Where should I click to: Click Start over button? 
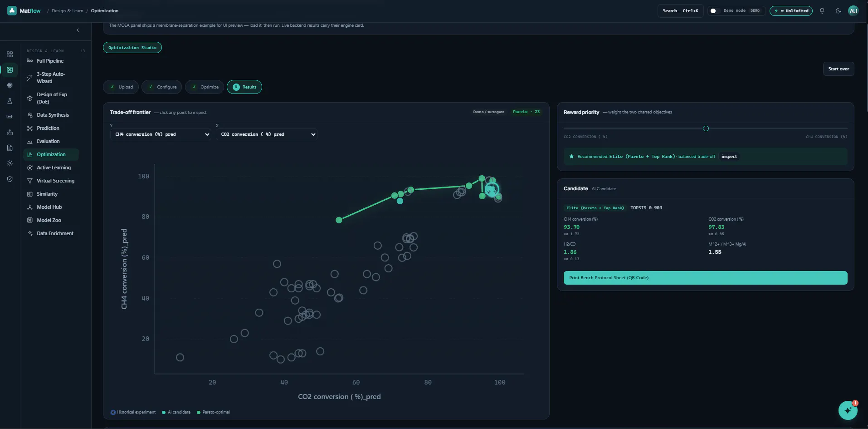[839, 69]
